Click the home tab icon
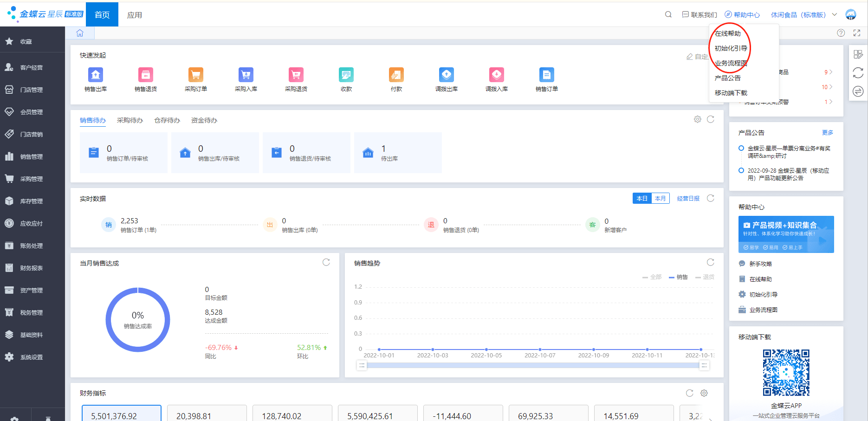This screenshot has height=421, width=868. pyautogui.click(x=80, y=33)
